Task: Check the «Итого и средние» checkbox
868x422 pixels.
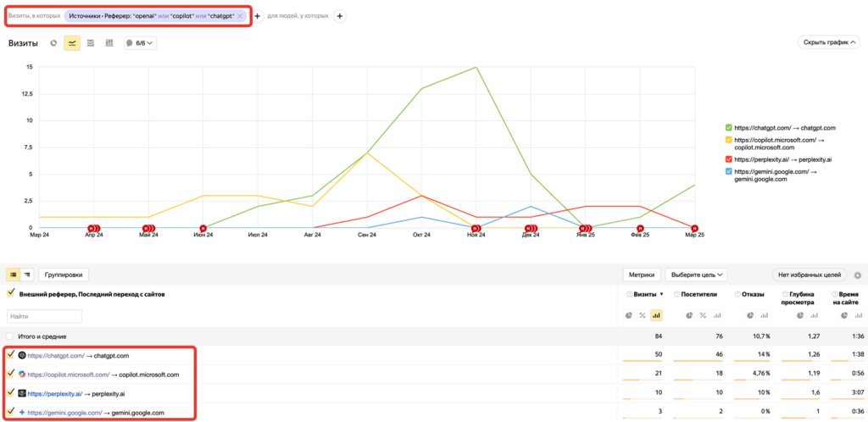Action: click(x=10, y=336)
